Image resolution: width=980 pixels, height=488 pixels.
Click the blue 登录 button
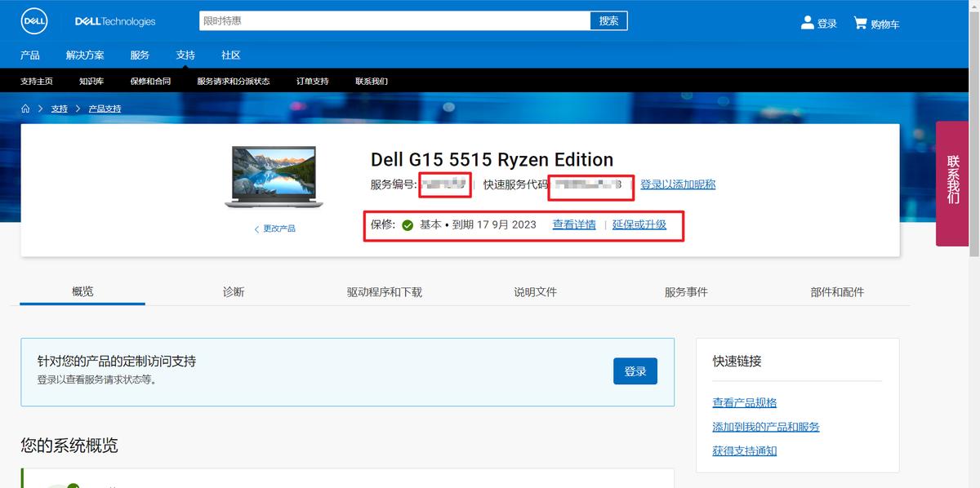coord(635,370)
